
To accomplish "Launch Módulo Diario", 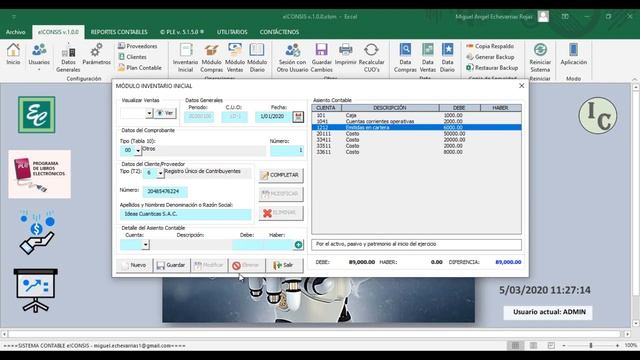I will [x=257, y=58].
